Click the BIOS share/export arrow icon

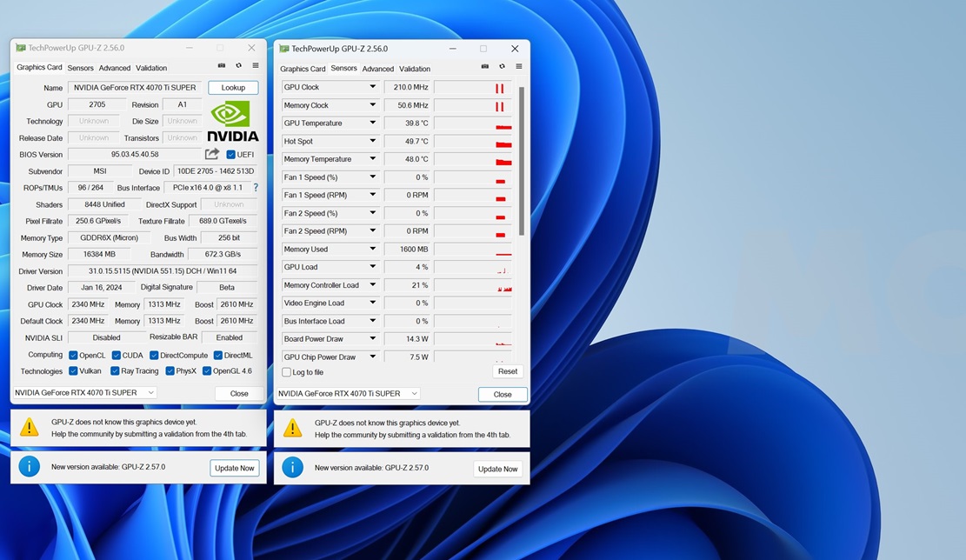[212, 154]
